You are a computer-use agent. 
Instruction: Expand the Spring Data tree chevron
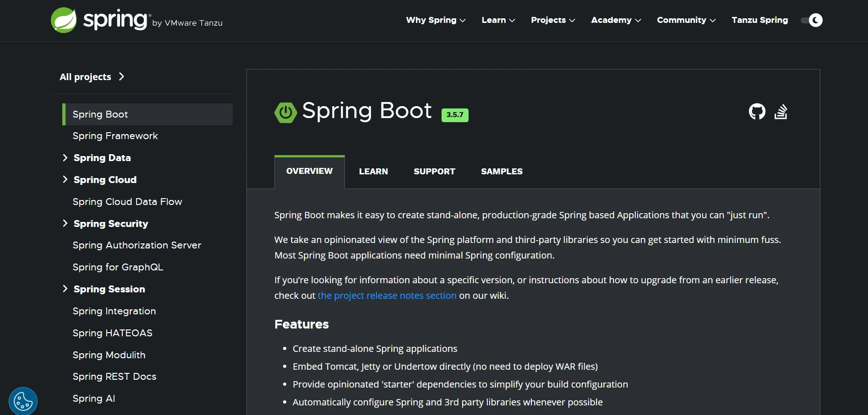click(x=65, y=158)
